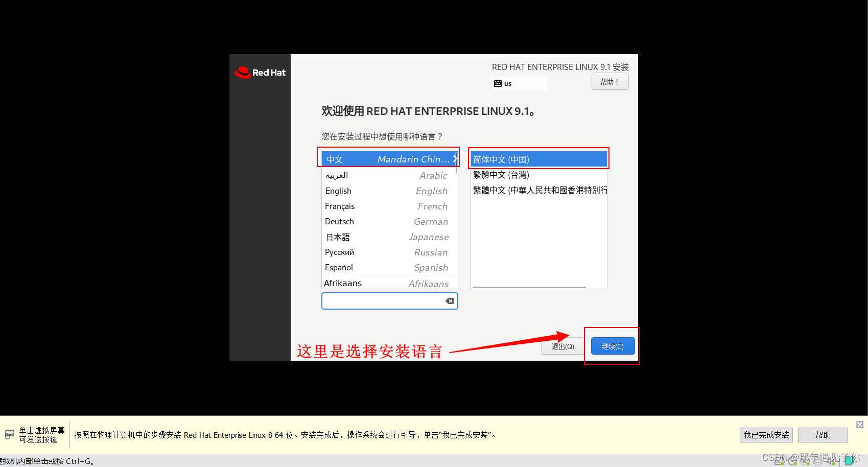Select the 简体中文 (中国) locale
868x467 pixels.
click(521, 159)
